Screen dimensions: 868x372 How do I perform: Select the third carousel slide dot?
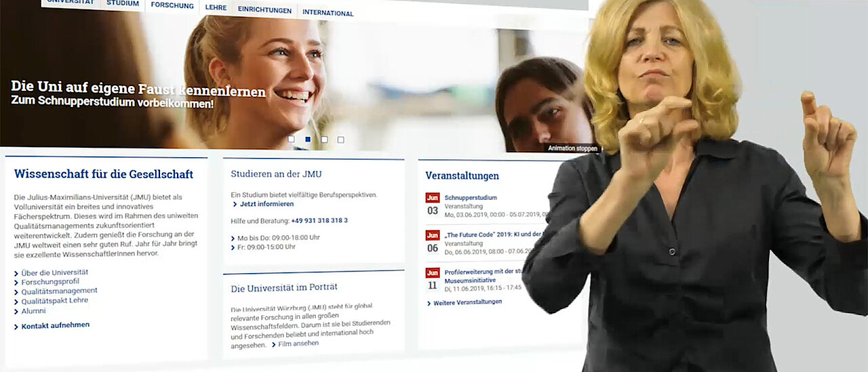click(x=324, y=140)
